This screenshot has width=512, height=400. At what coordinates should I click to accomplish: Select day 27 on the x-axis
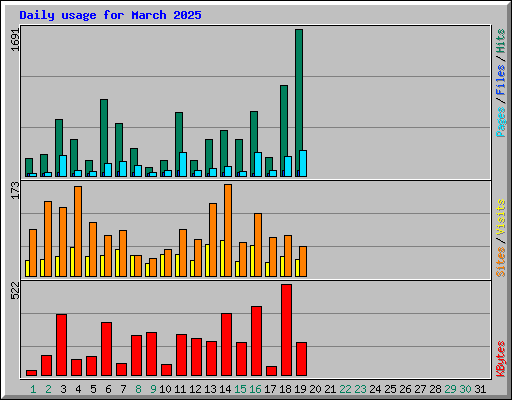point(420,389)
